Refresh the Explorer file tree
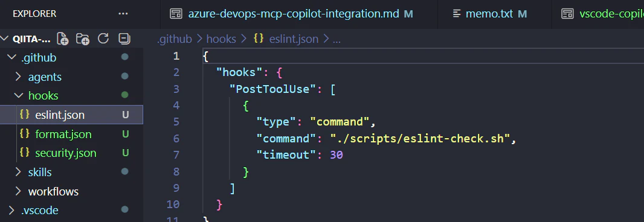The height and width of the screenshot is (222, 644). coord(103,39)
